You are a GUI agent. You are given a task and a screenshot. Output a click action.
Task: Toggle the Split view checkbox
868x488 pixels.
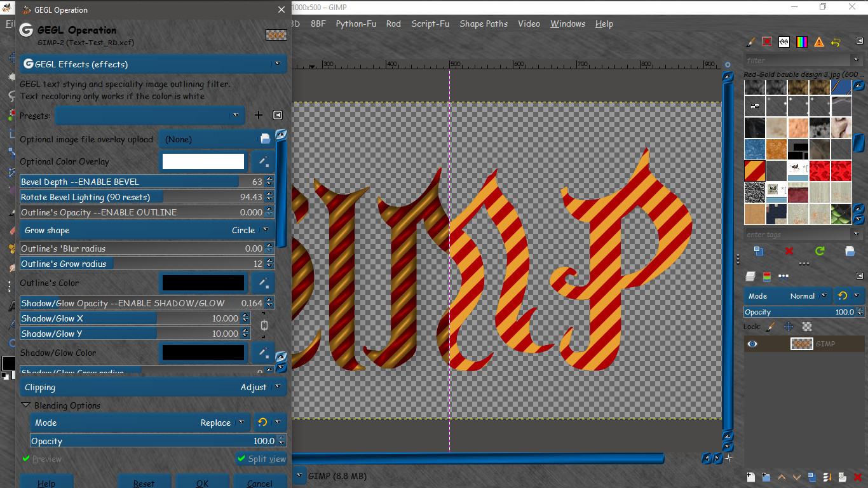pos(261,459)
